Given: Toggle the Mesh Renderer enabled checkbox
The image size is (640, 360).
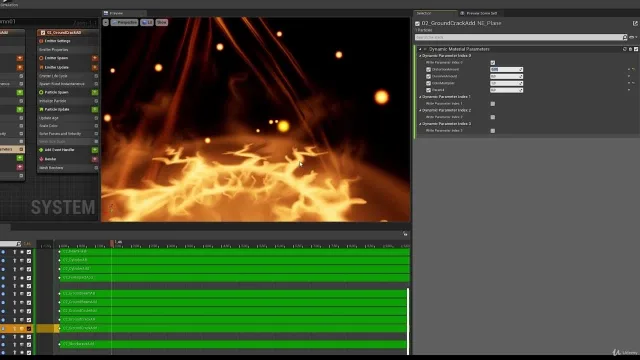Looking at the screenshot, I should pos(96,168).
